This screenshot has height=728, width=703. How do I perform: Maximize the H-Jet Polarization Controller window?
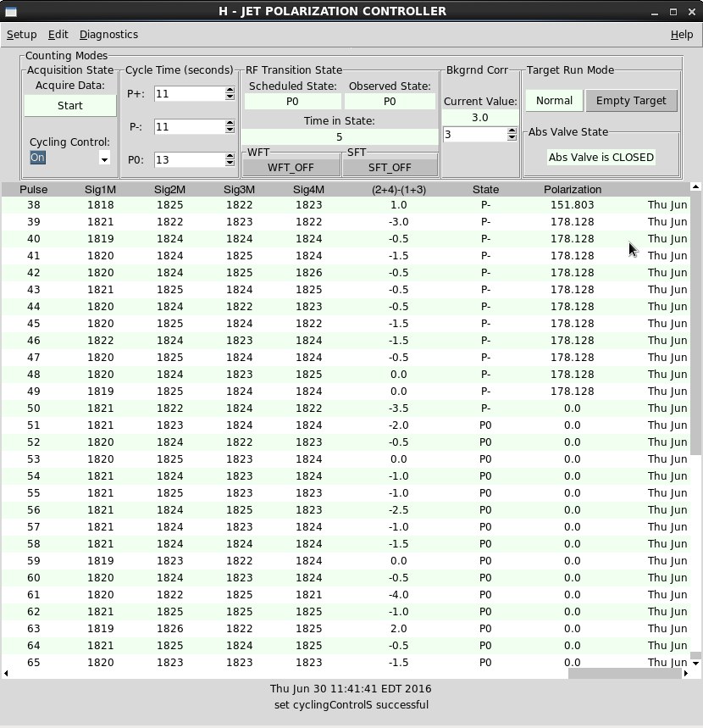point(673,12)
